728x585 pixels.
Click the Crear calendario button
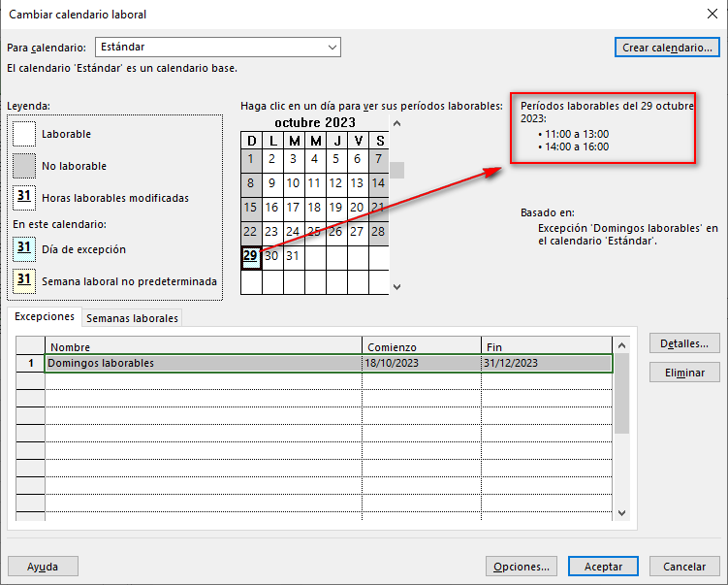(668, 47)
